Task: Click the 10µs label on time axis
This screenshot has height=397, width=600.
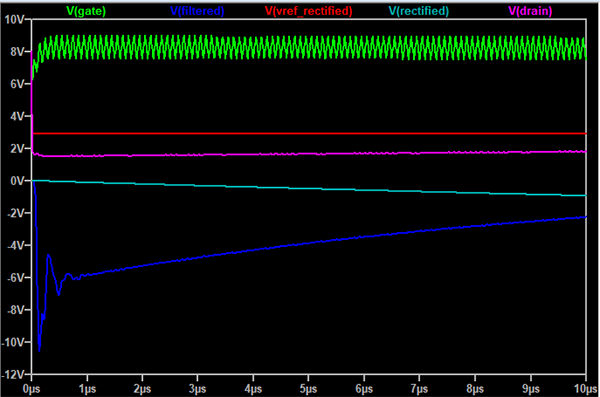Action: pos(585,389)
